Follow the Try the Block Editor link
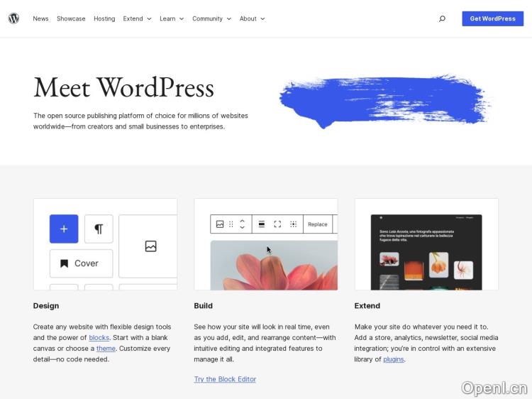The width and height of the screenshot is (532, 399). click(225, 379)
